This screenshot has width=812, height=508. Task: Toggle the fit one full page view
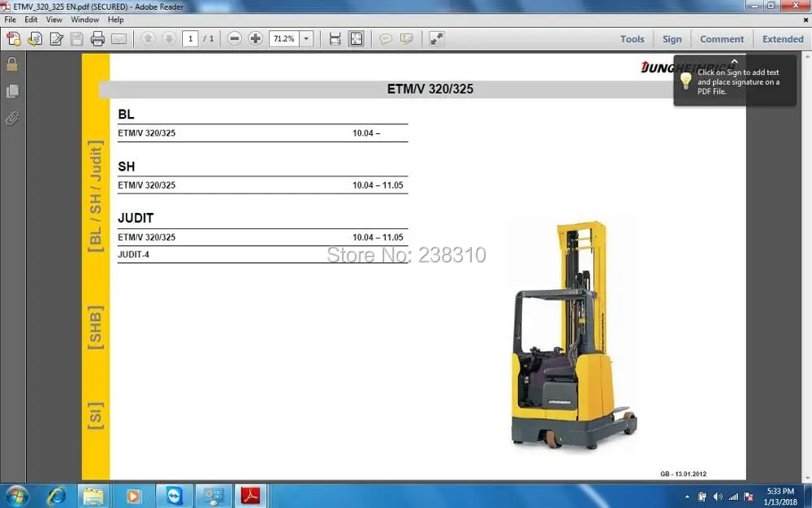pyautogui.click(x=356, y=39)
